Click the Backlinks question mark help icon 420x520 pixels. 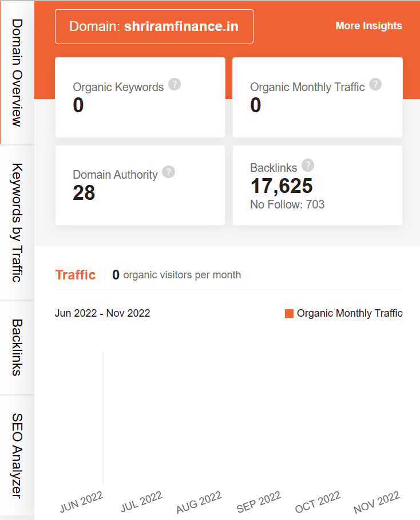coord(308,166)
